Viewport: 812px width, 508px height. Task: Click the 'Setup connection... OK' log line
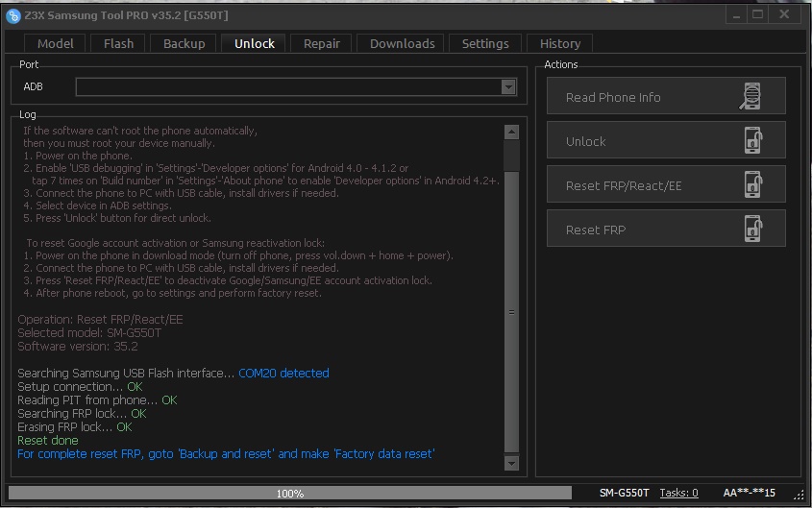(80, 386)
